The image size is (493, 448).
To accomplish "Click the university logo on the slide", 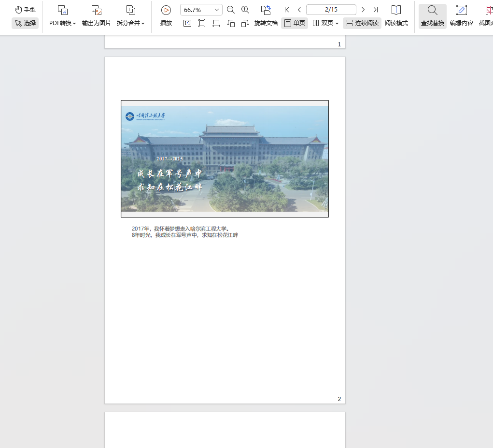I will point(145,116).
